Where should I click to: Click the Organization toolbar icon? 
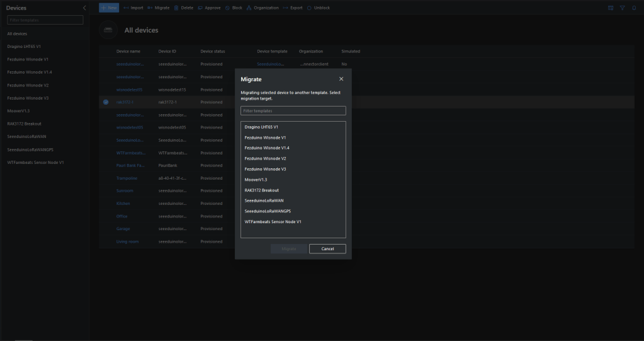pos(249,8)
